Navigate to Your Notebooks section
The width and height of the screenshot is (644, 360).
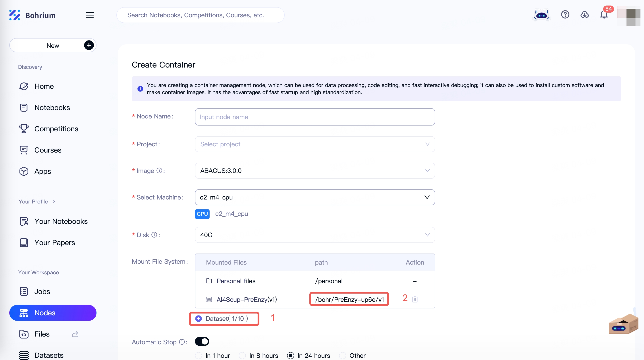pos(61,221)
